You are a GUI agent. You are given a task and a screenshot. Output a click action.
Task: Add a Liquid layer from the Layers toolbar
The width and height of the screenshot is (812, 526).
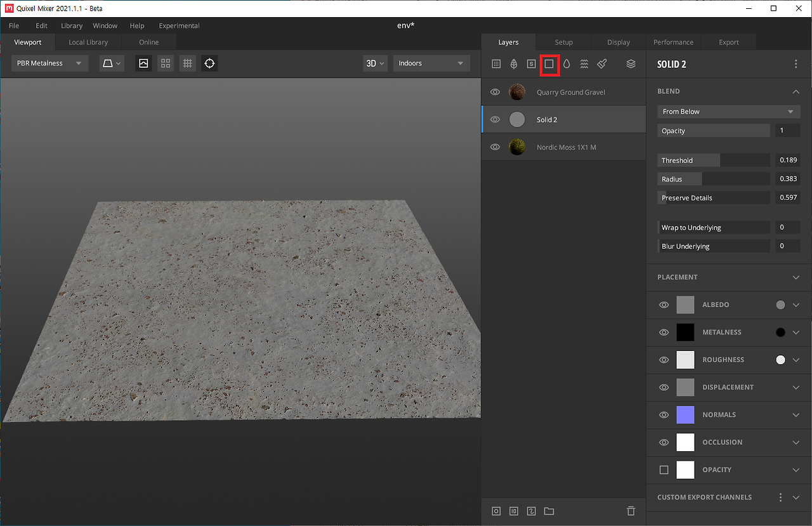(566, 63)
